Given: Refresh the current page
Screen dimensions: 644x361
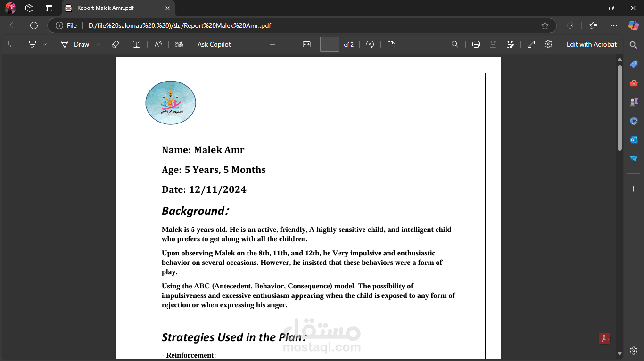Looking at the screenshot, I should [34, 25].
